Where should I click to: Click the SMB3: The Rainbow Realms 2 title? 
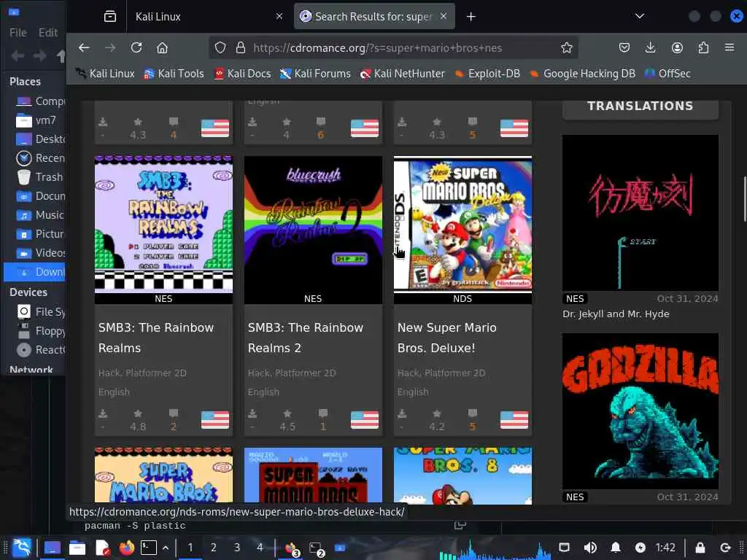[x=306, y=338]
